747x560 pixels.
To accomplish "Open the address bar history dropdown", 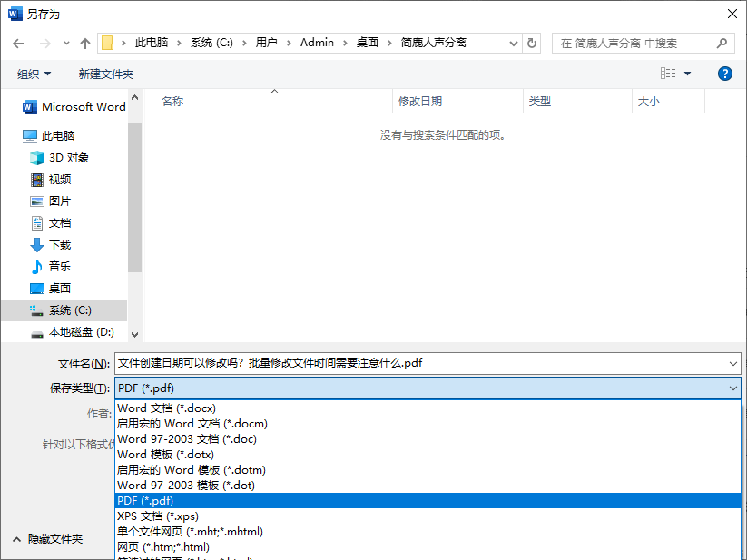I will (514, 42).
